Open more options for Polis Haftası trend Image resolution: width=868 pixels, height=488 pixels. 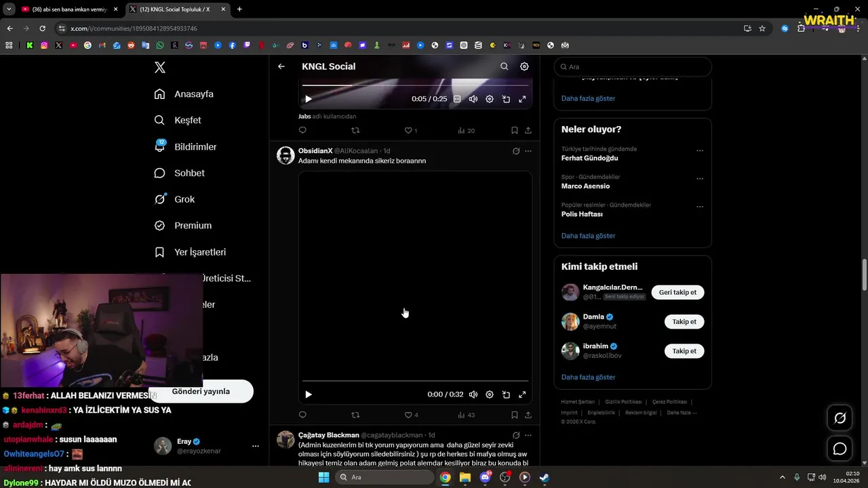[700, 207]
